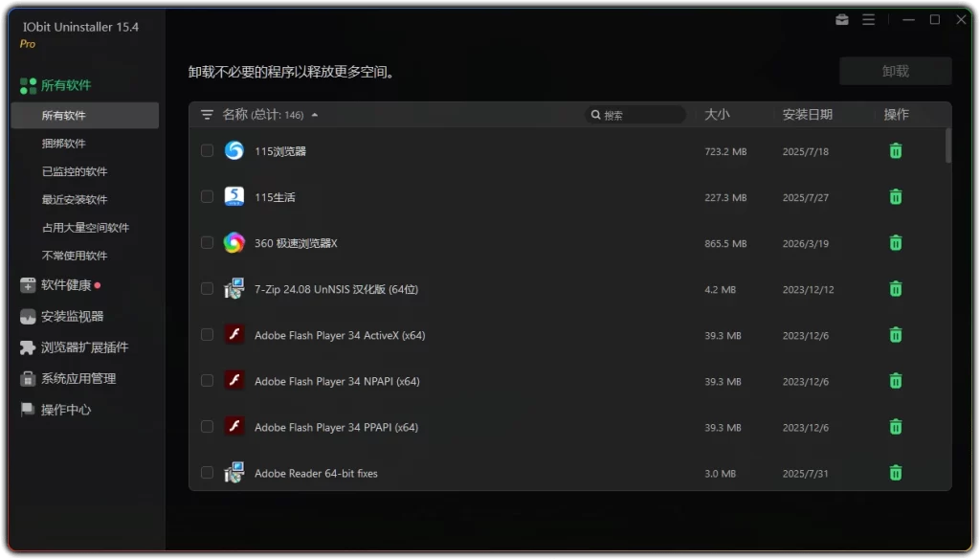Click inside the 搜索 search field
980x559 pixels.
636,114
